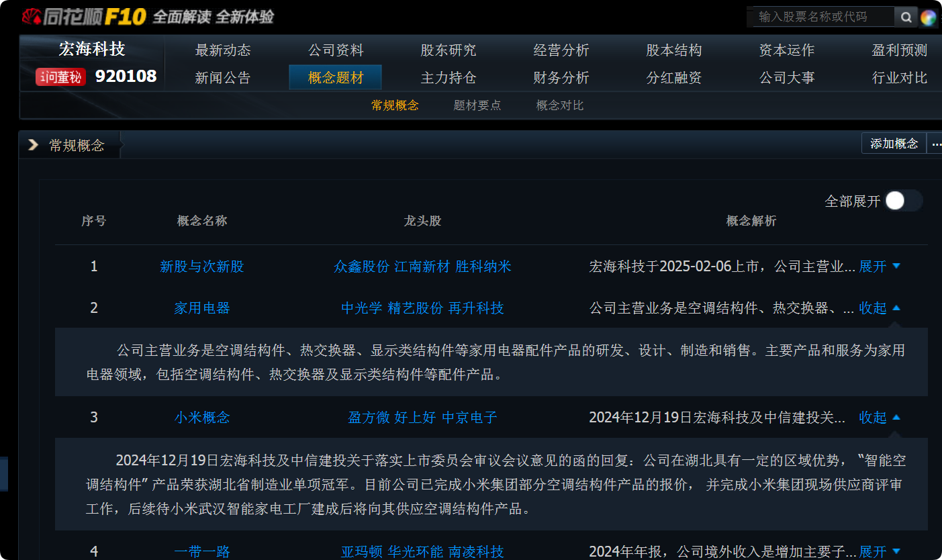Open leading stock 亚玛顿

[x=362, y=552]
